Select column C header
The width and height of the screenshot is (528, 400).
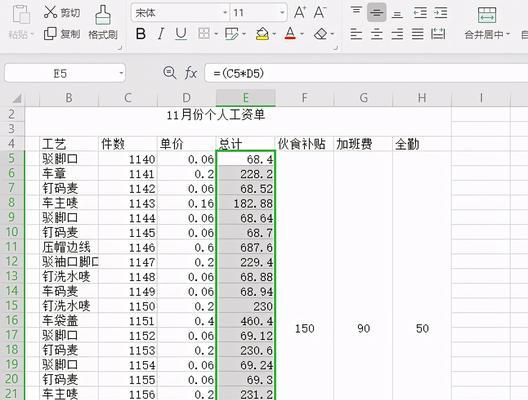(128, 98)
